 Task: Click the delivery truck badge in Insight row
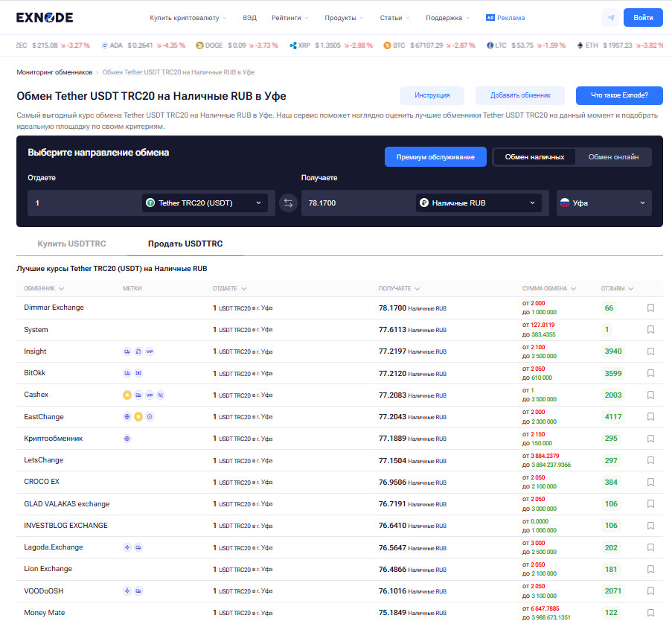pyautogui.click(x=127, y=351)
